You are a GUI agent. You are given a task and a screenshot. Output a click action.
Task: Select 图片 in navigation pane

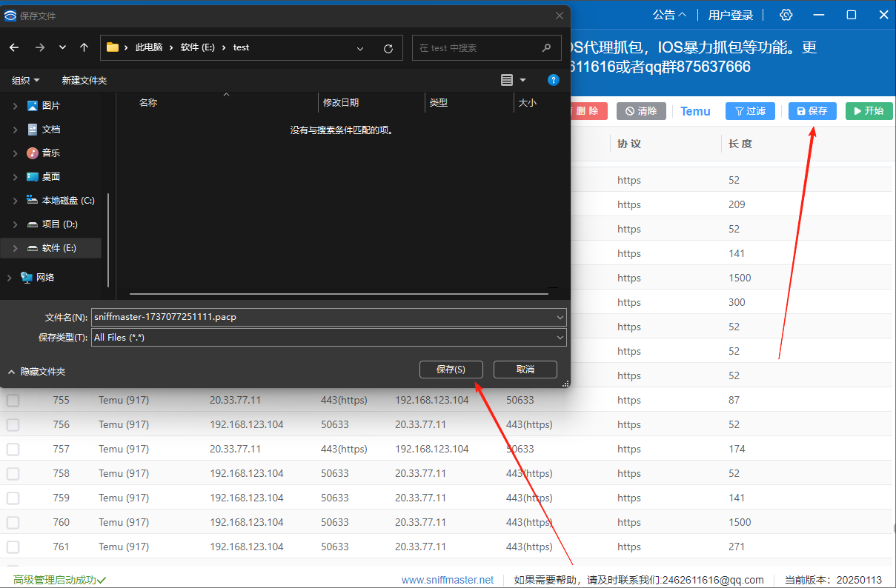51,106
